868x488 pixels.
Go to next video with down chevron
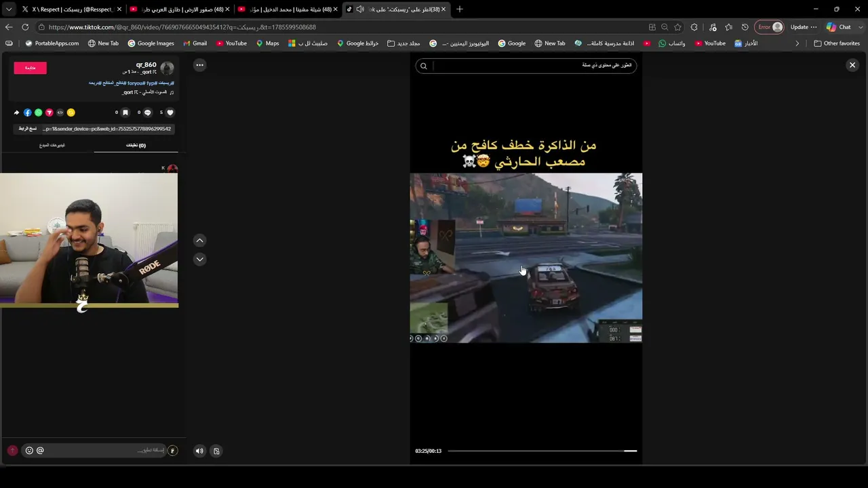click(x=199, y=259)
